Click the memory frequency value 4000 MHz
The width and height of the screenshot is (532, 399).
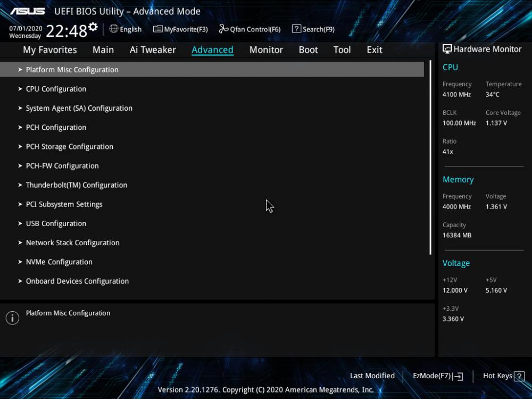coord(456,206)
